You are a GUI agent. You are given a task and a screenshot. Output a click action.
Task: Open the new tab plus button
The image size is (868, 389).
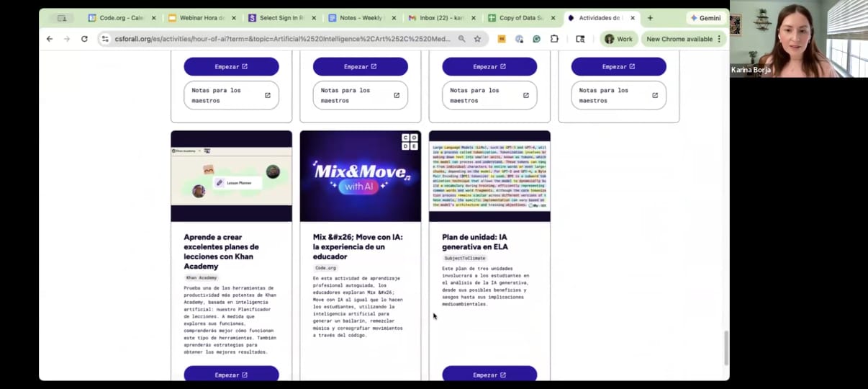click(650, 18)
